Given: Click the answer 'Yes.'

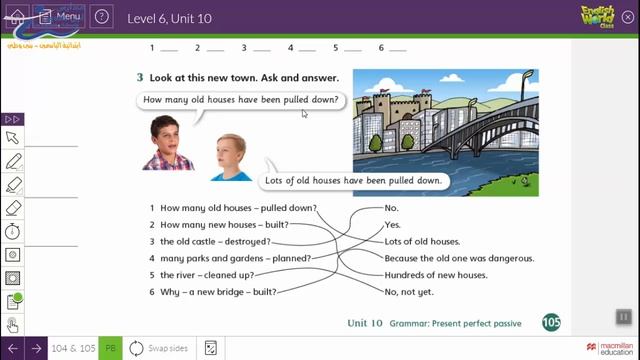Looking at the screenshot, I should (393, 225).
